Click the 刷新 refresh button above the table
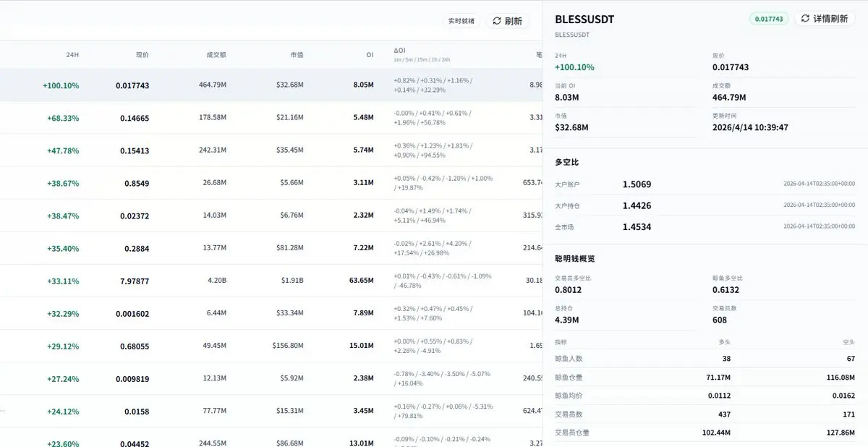The width and height of the screenshot is (868, 447). (x=507, y=21)
